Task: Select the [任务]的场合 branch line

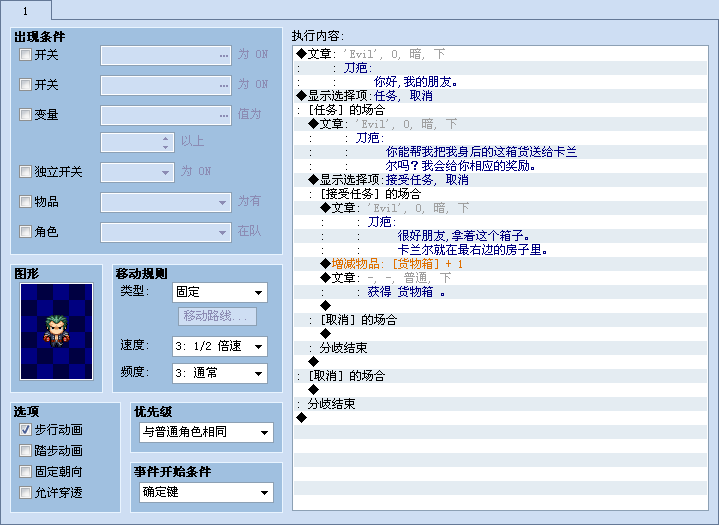Action: point(501,110)
